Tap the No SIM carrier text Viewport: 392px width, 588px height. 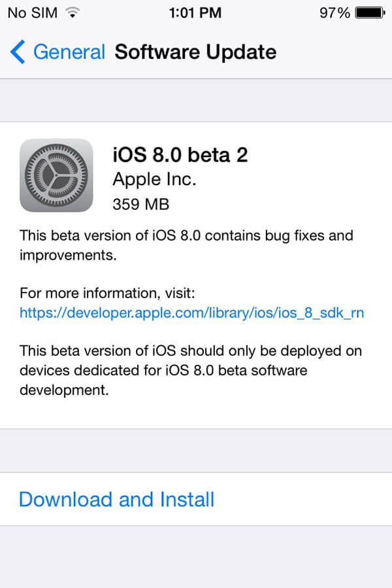pyautogui.click(x=33, y=12)
